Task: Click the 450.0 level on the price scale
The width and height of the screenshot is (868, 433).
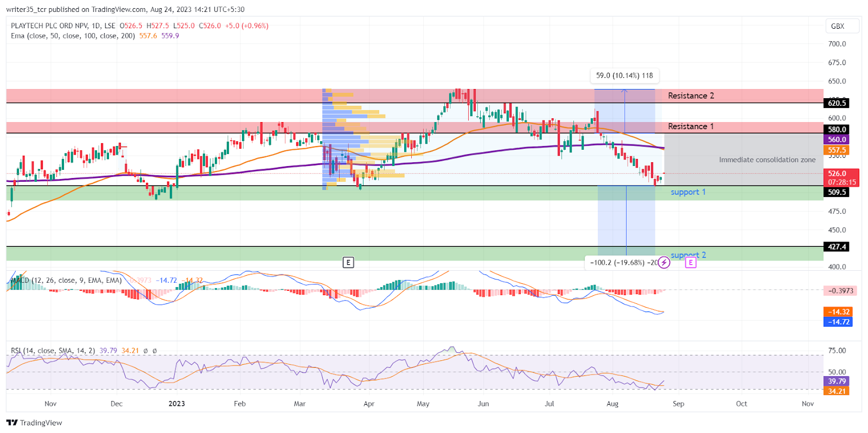Action: [x=837, y=230]
